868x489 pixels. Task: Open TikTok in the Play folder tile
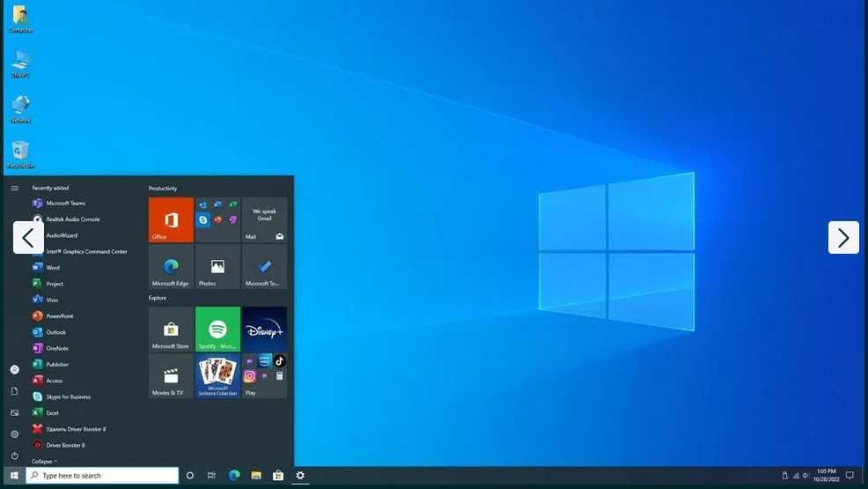pyautogui.click(x=280, y=361)
